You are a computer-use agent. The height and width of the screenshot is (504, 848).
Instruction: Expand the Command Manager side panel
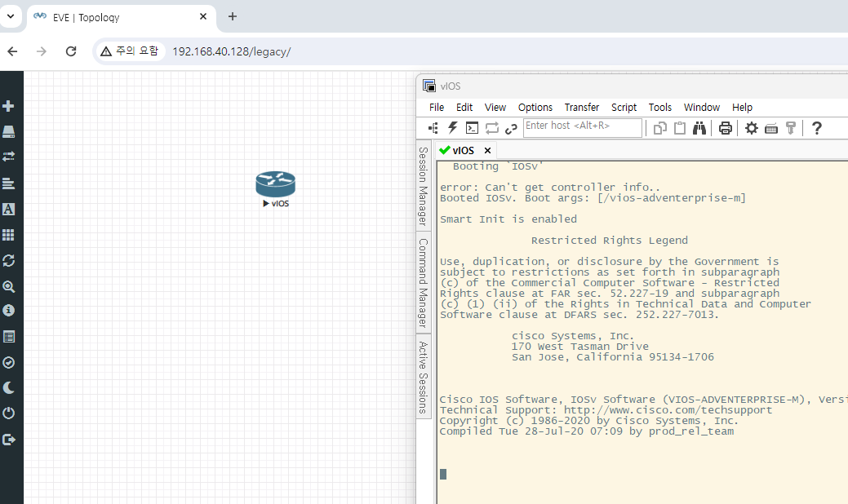tap(424, 282)
